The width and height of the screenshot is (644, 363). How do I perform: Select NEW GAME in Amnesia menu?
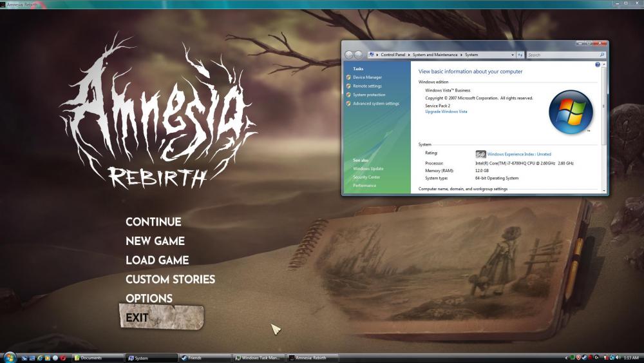(155, 241)
